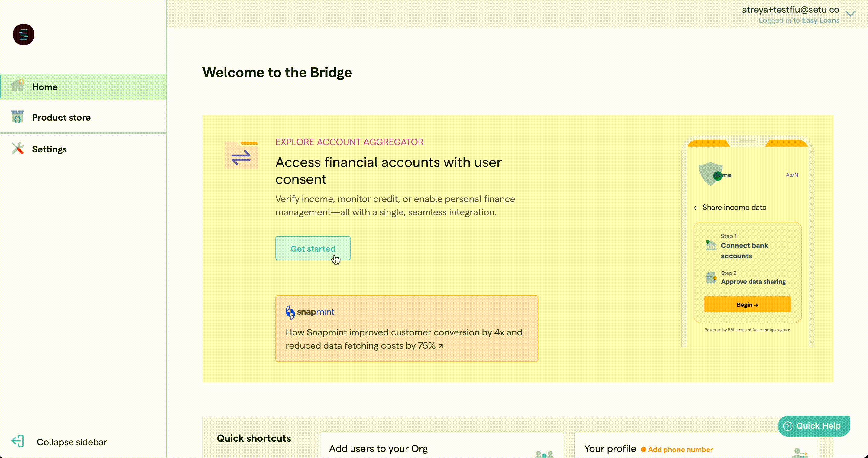The height and width of the screenshot is (458, 868).
Task: Click the Quick Help question mark icon
Action: coord(788,426)
